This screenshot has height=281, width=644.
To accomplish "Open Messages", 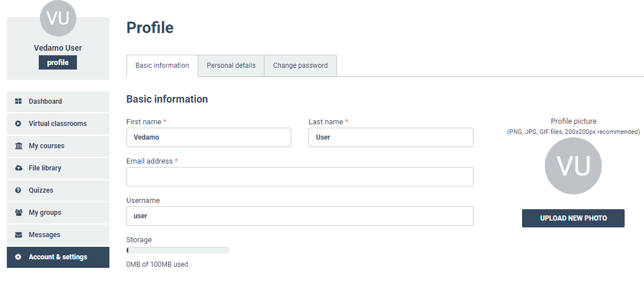I will [58, 235].
